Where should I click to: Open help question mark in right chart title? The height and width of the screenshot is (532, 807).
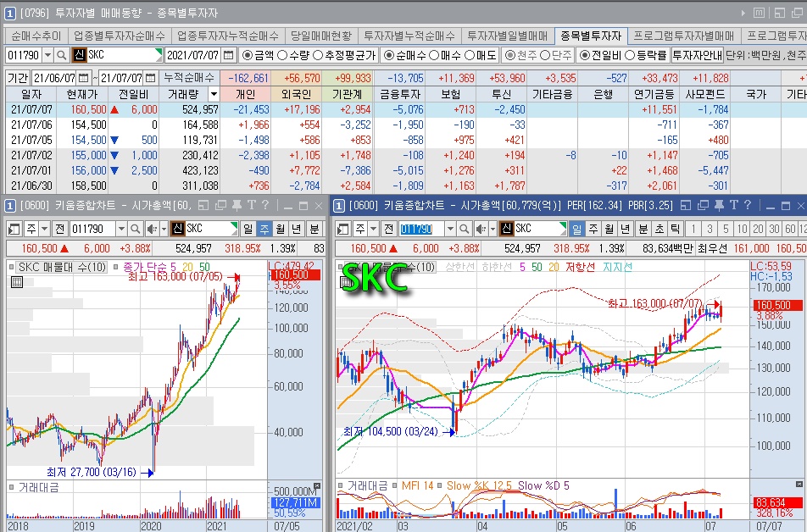point(748,205)
